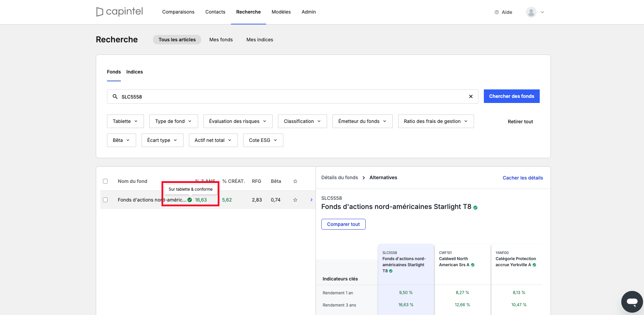Image resolution: width=644 pixels, height=315 pixels.
Task: Select Recherche in top navigation
Action: click(x=249, y=12)
